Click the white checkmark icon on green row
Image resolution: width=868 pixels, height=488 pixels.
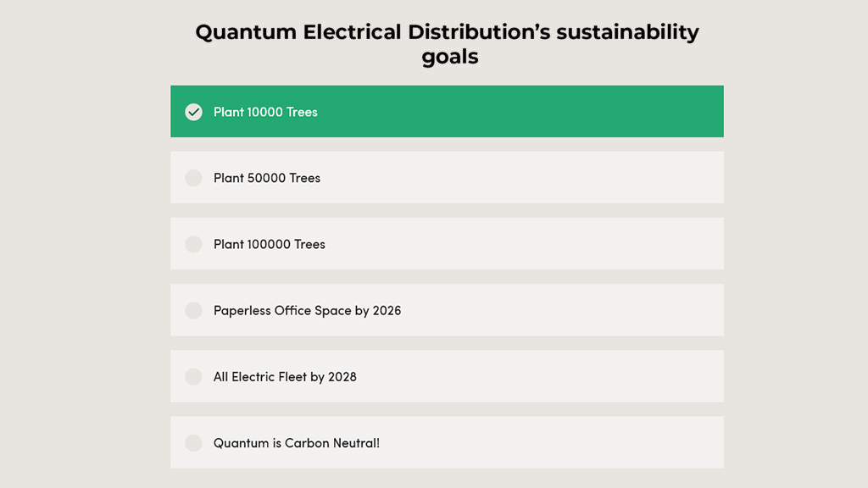(x=194, y=112)
